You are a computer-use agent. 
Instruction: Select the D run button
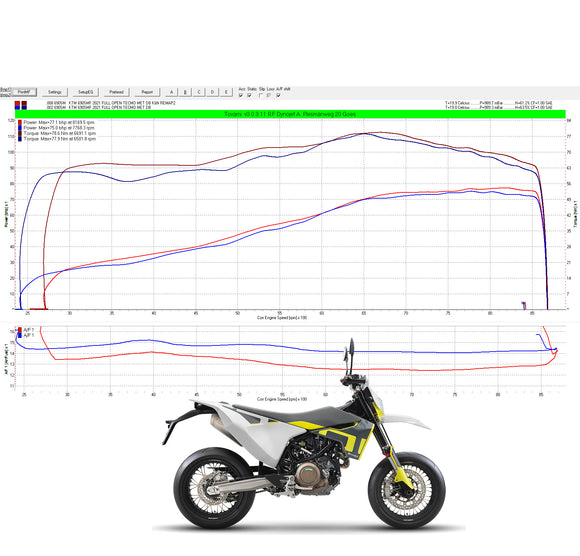point(212,92)
